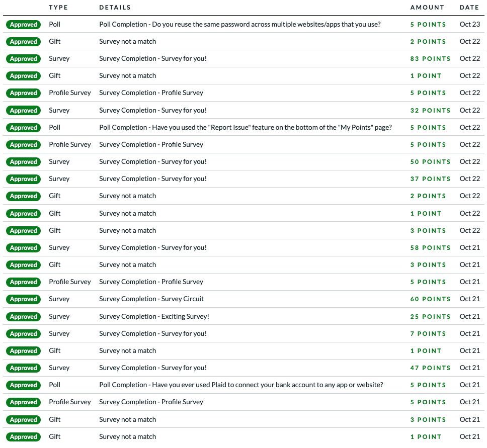This screenshot has height=448, width=487.
Task: Select the 50 POINTS survey amount
Action: [x=430, y=162]
